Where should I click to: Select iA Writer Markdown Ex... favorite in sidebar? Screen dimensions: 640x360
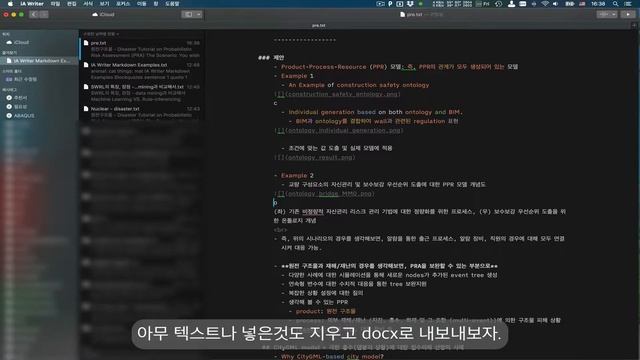[40, 61]
